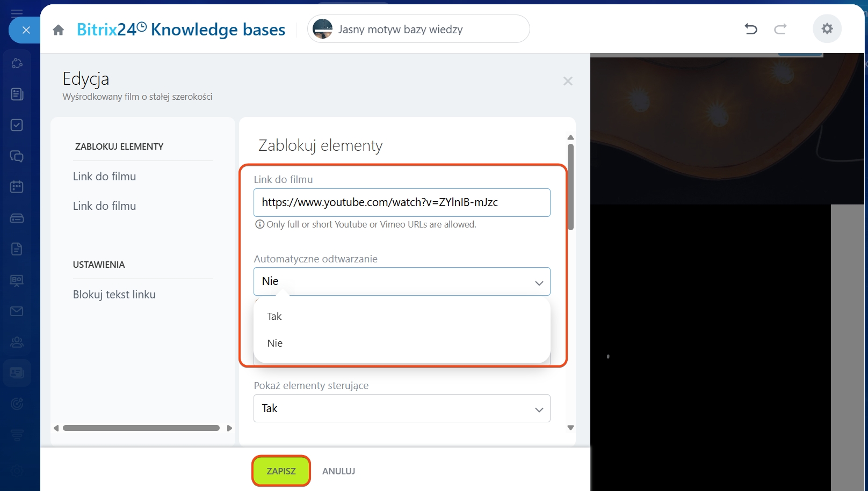This screenshot has height=491, width=868.
Task: Open settings with the gear icon
Action: tap(827, 28)
